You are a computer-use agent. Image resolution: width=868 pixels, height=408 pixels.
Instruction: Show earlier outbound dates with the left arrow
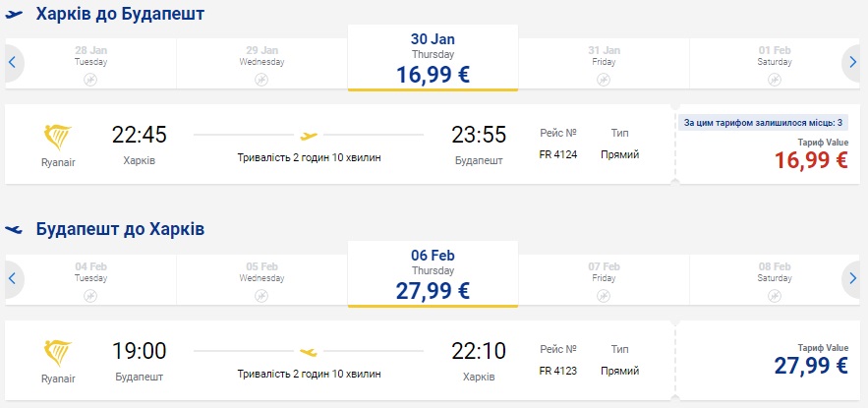point(13,63)
